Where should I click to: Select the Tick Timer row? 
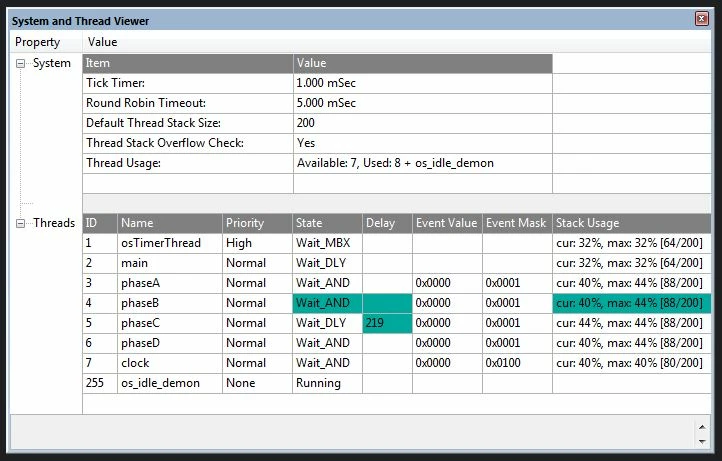317,83
